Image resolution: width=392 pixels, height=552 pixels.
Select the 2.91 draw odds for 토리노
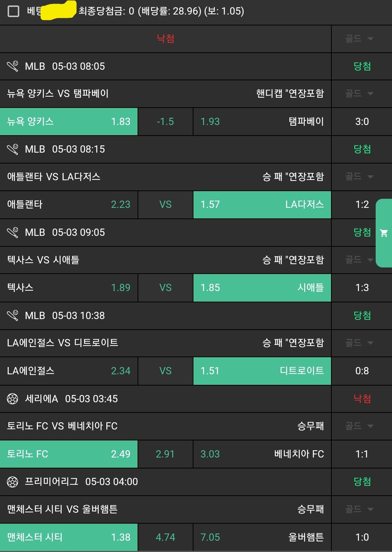point(165,454)
